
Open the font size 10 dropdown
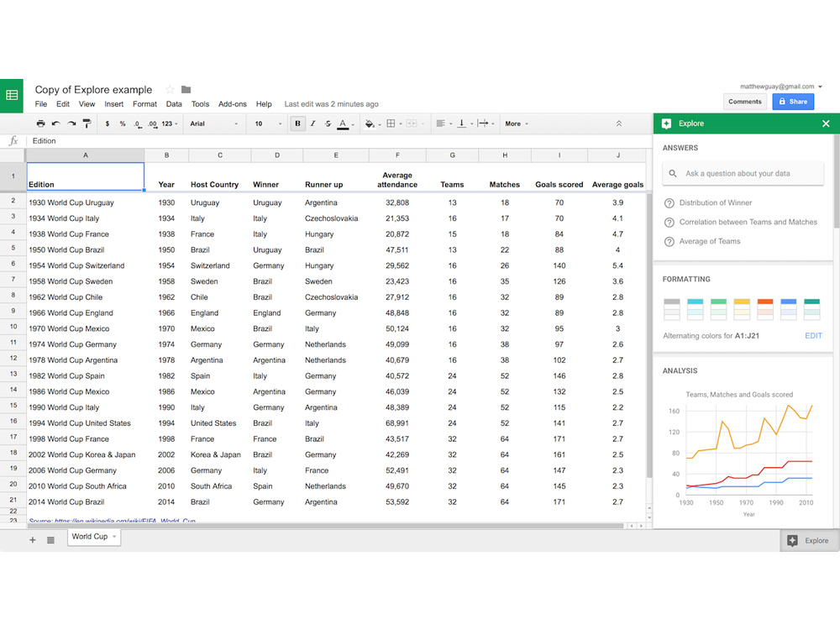click(x=268, y=123)
